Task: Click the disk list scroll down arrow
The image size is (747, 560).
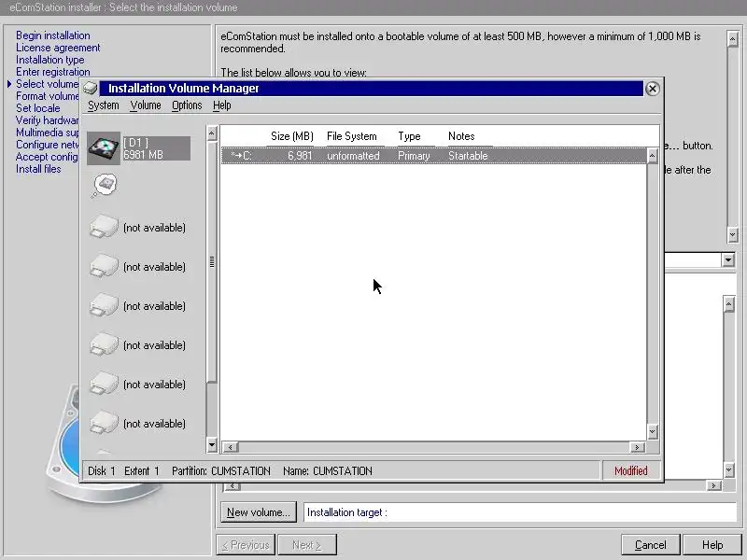Action: point(212,446)
